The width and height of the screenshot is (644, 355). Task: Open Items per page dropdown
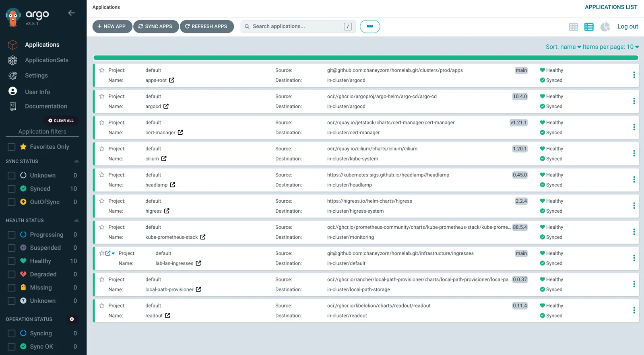611,47
